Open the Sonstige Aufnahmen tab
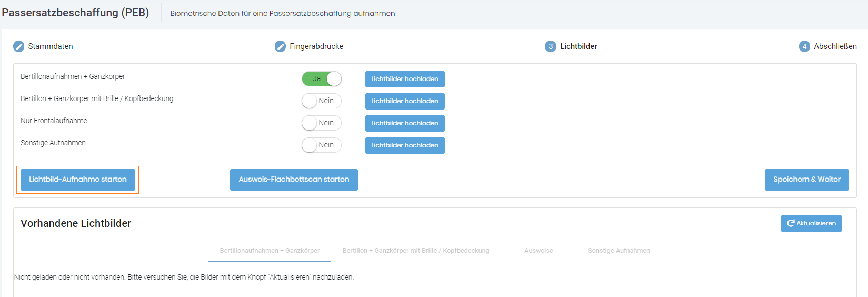This screenshot has height=297, width=868. 618,251
